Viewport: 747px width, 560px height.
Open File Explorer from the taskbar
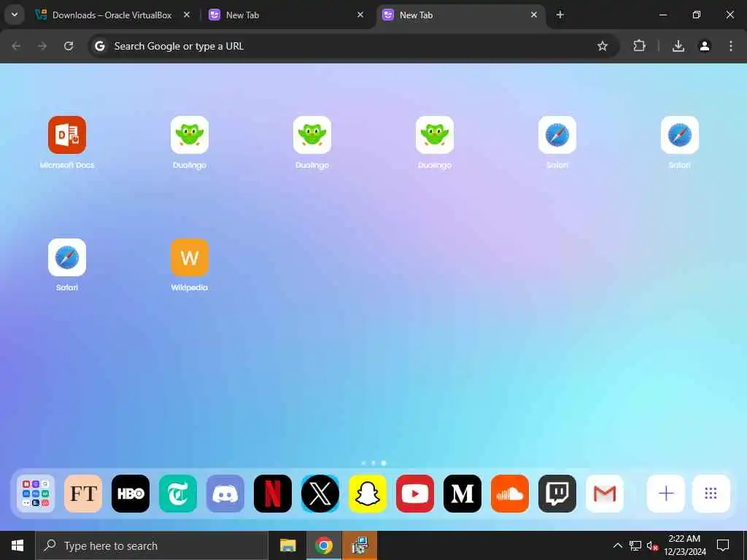[287, 545]
